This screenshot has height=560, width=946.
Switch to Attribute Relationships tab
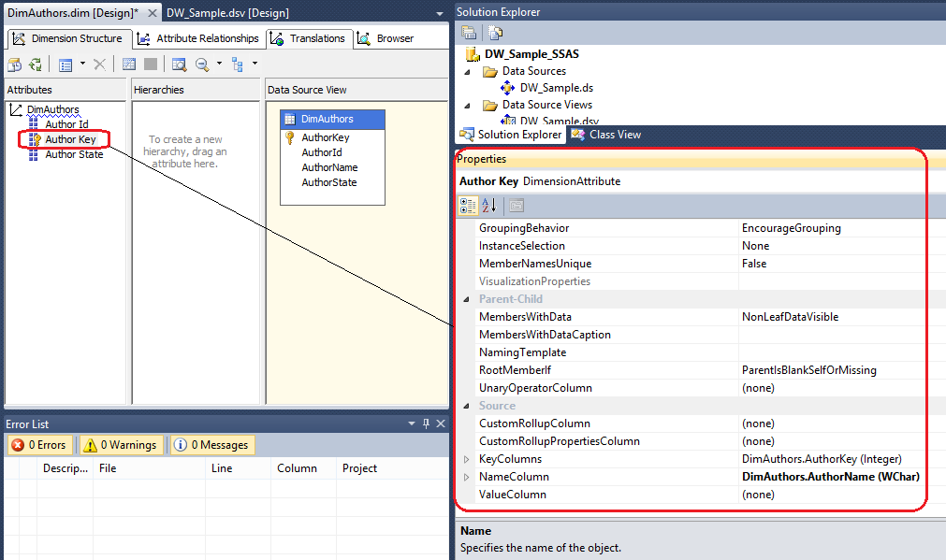pos(198,38)
